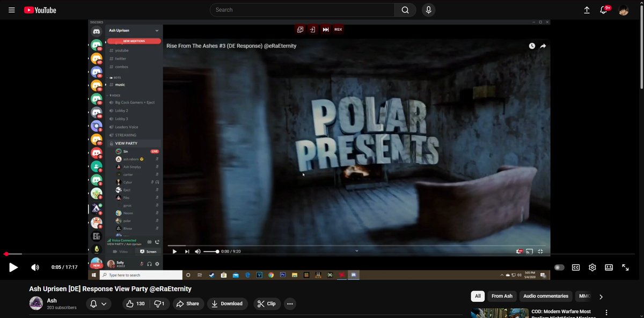Switch the player to theater mode
This screenshot has width=644, height=318.
(609, 267)
